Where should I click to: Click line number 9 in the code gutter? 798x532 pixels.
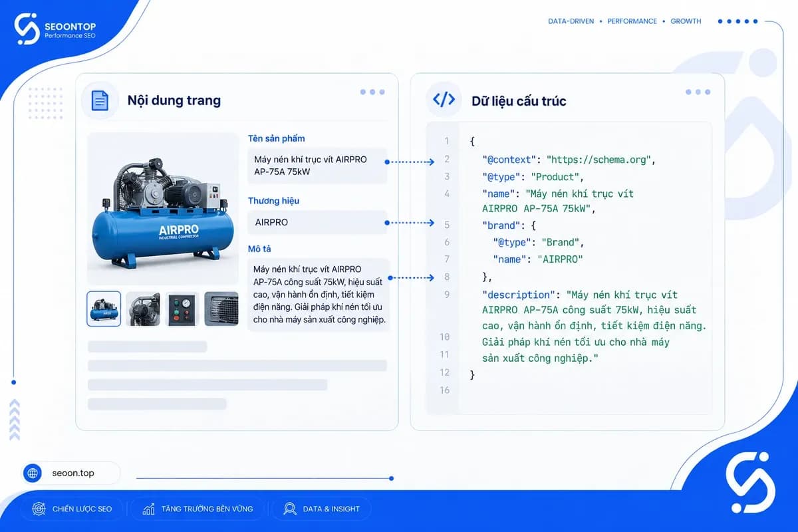[x=447, y=295]
